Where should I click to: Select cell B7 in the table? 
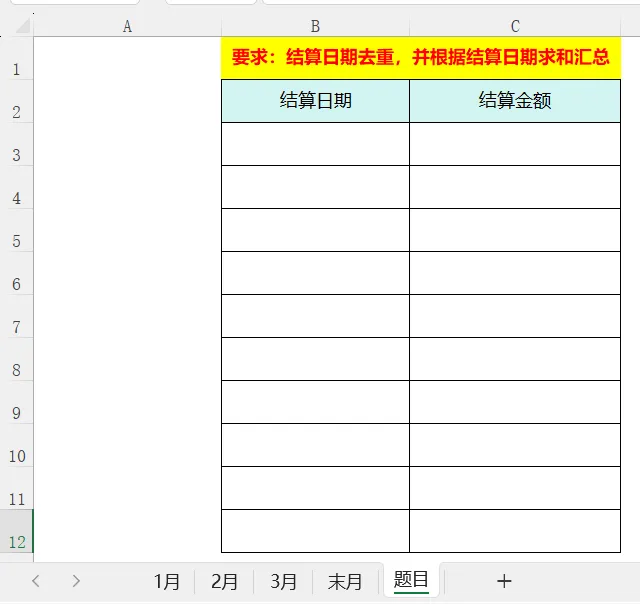315,316
